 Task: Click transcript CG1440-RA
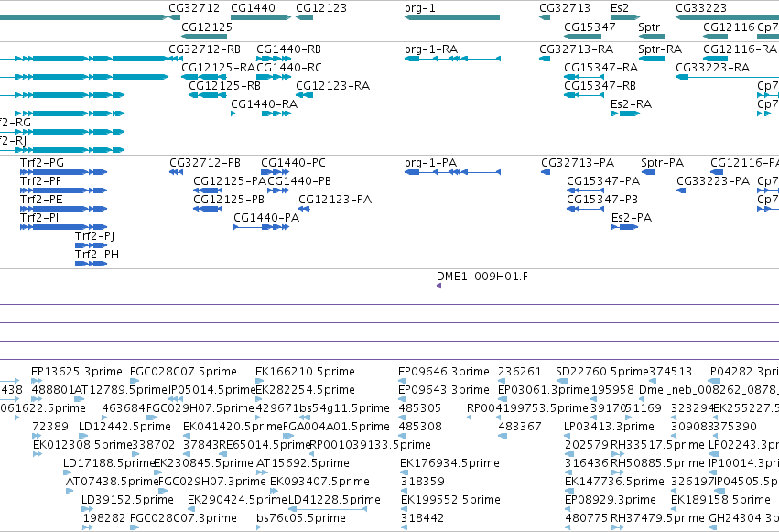tap(261, 114)
